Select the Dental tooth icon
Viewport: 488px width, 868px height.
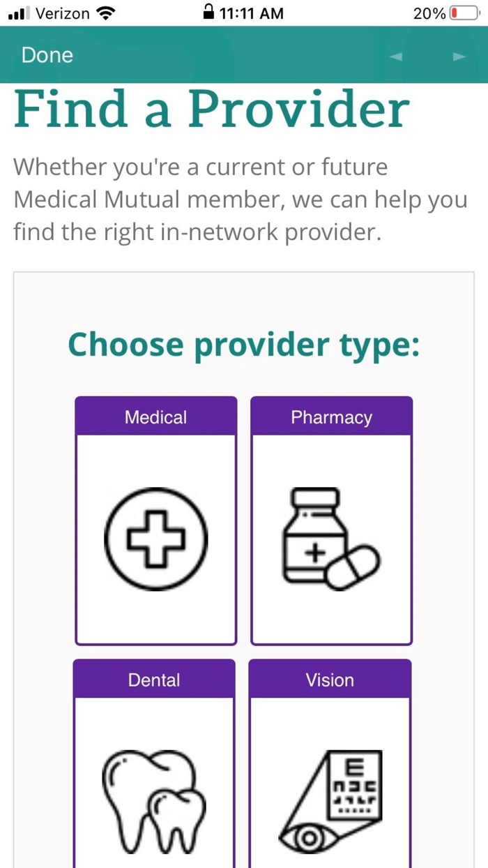(x=153, y=795)
